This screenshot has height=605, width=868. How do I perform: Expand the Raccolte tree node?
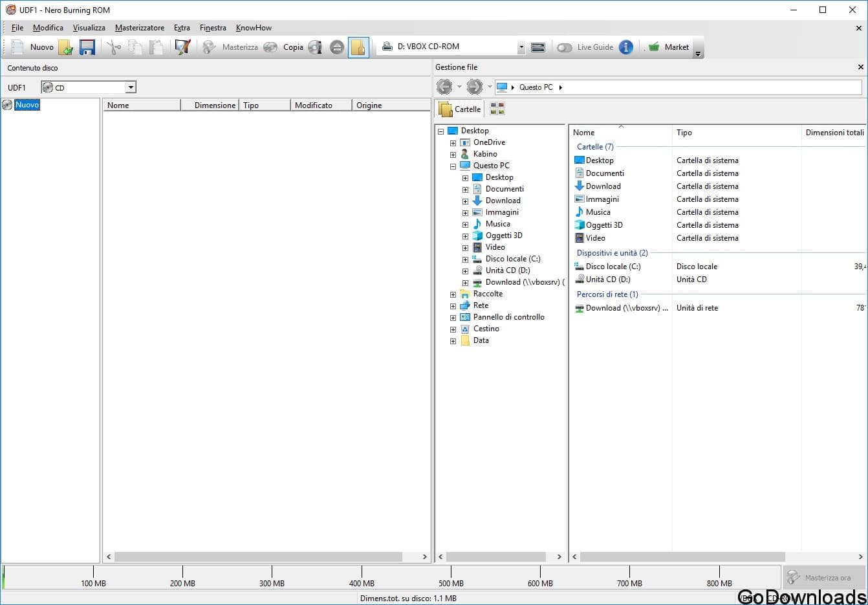(x=453, y=294)
